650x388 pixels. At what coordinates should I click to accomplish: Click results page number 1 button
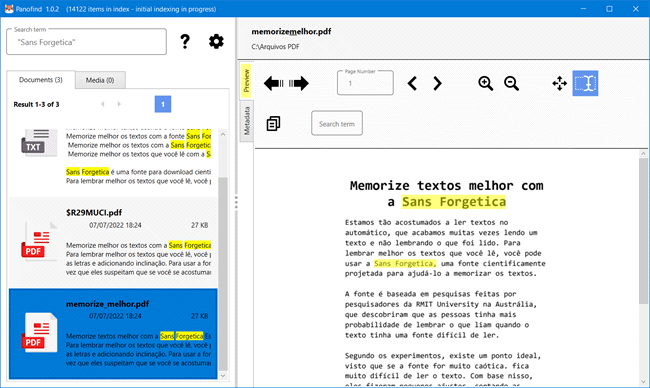[163, 104]
